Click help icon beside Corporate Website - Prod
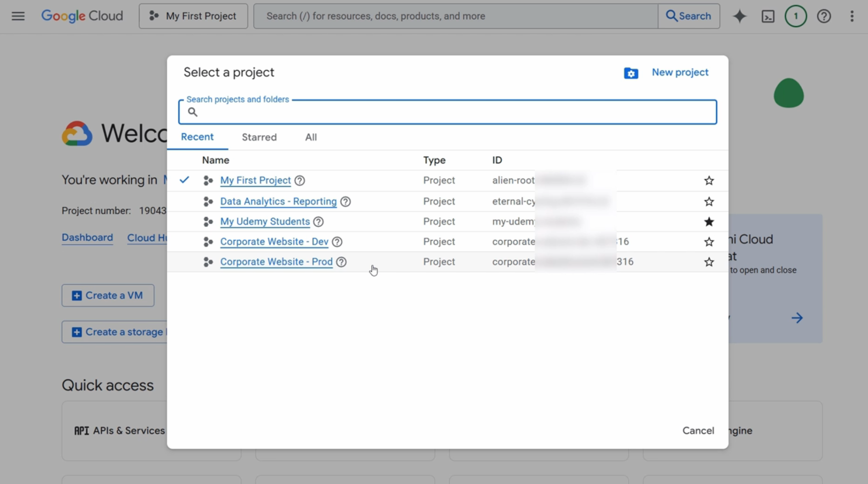 click(341, 262)
